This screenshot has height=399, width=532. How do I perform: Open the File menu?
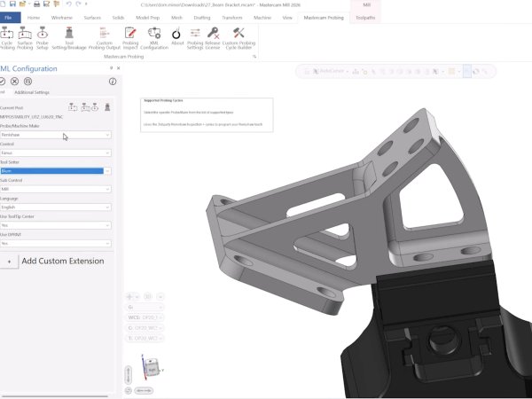[10, 17]
